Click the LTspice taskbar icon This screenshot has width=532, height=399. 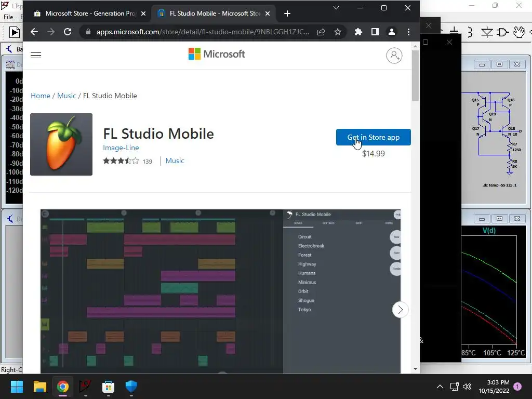86,387
